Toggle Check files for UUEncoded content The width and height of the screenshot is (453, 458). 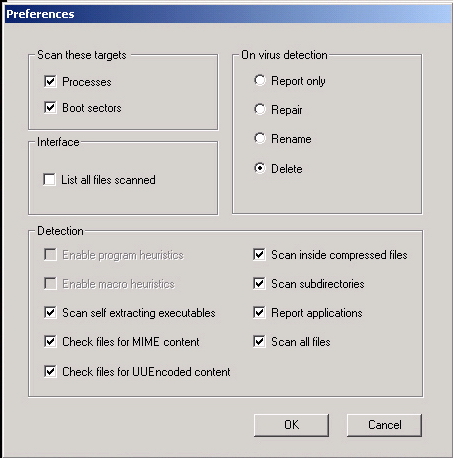50,371
